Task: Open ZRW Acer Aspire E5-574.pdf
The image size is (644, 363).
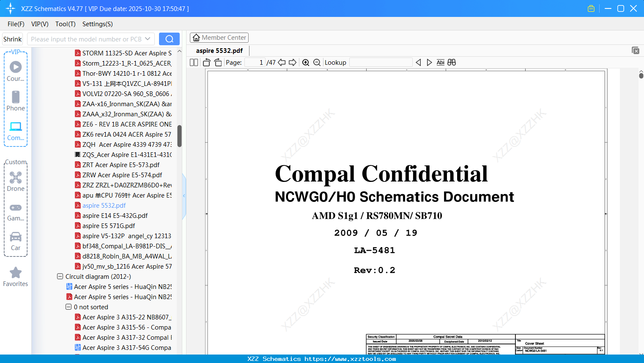Action: (x=122, y=175)
